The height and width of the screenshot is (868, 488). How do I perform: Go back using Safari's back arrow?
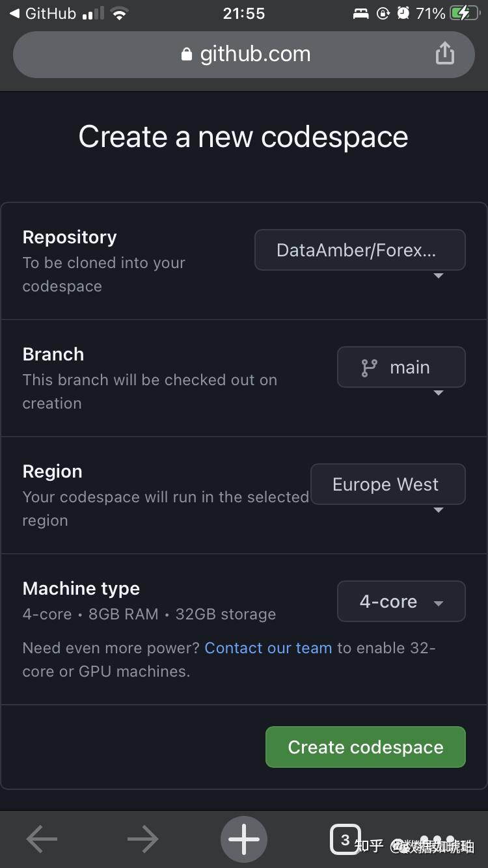tap(41, 839)
